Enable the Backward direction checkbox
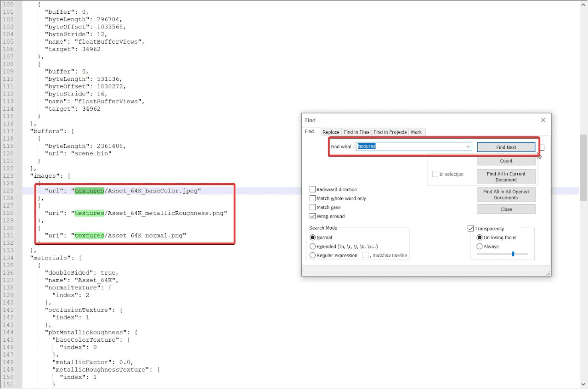 coord(313,189)
